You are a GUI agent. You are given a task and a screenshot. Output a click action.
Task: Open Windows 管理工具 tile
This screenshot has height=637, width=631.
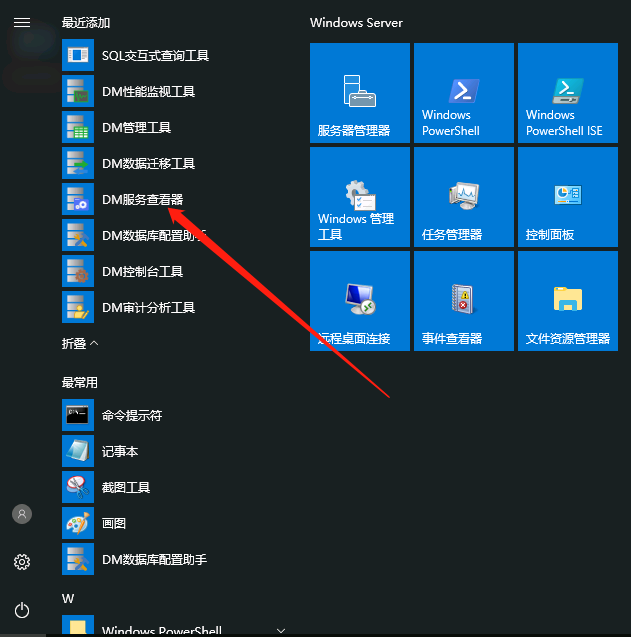point(360,197)
